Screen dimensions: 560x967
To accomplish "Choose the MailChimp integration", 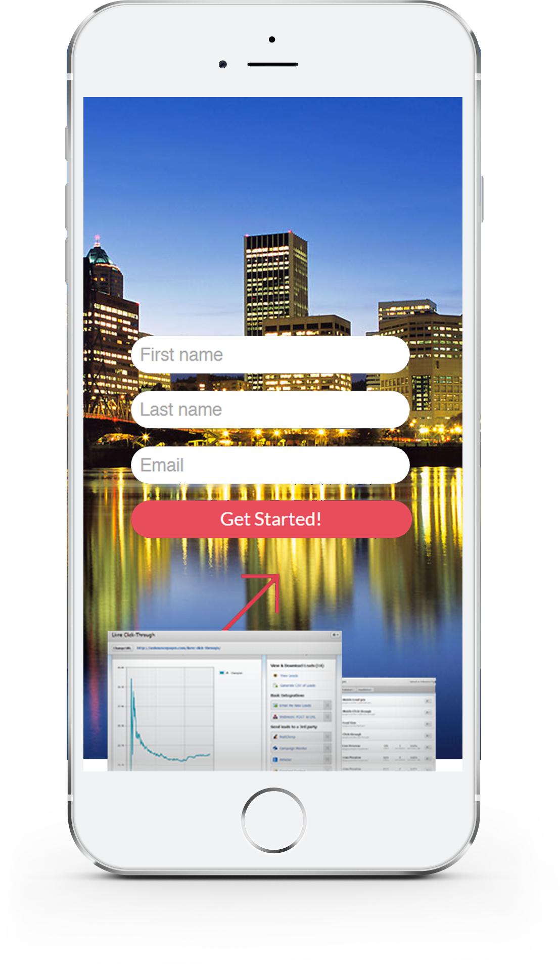I will tap(288, 737).
